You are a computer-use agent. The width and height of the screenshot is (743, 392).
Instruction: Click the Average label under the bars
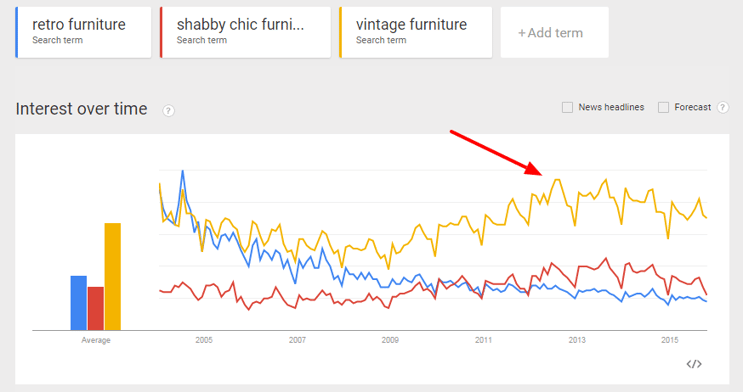(x=96, y=340)
